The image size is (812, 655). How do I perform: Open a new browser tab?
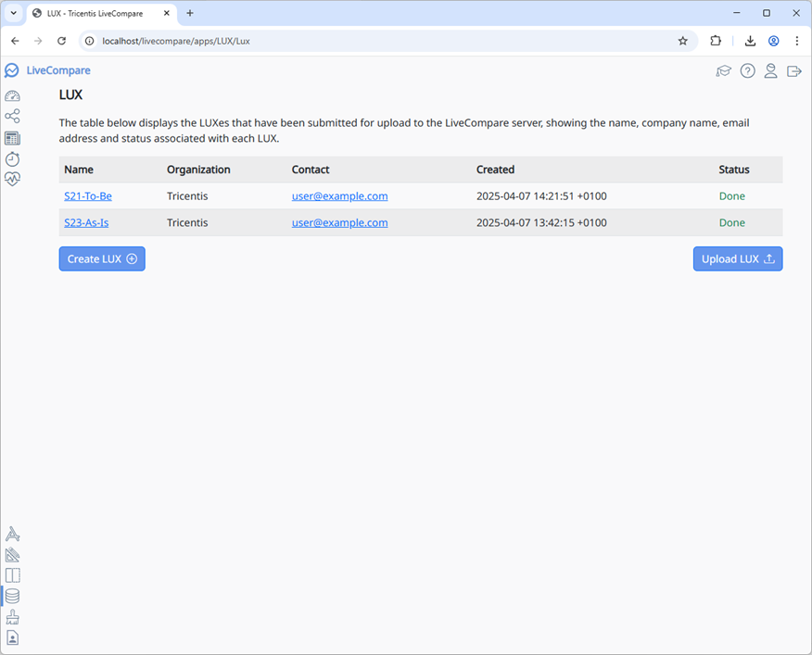point(190,14)
